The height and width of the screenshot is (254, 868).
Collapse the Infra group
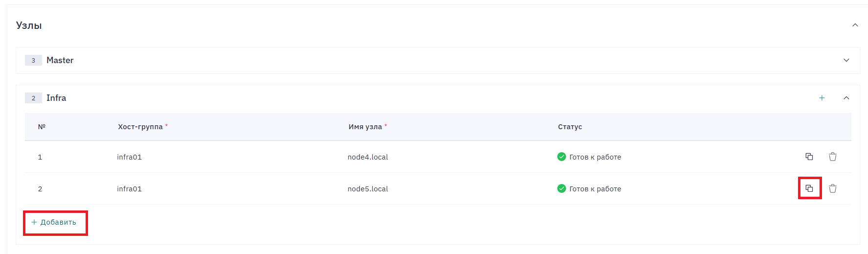(846, 98)
